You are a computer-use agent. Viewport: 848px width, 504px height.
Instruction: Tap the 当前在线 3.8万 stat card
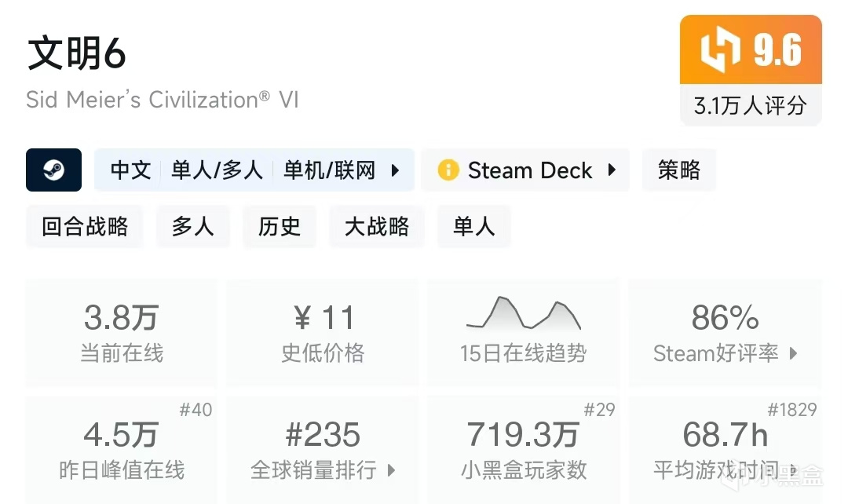pyautogui.click(x=122, y=332)
